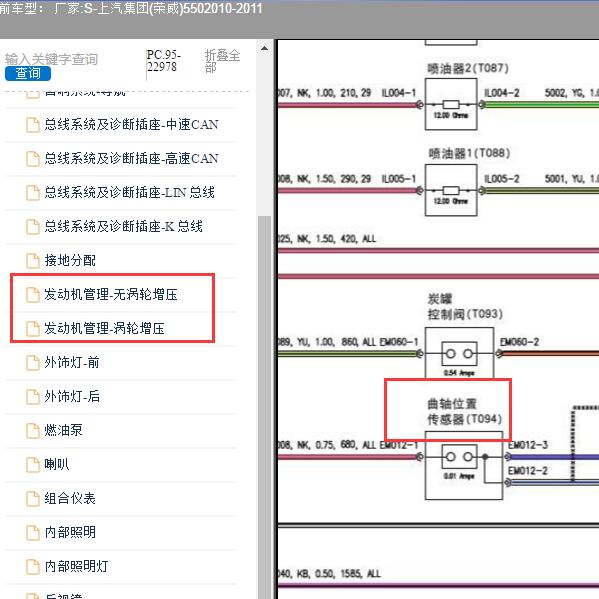The width and height of the screenshot is (599, 599).
Task: Focus the 输入关键字查询 keyword search field
Action: [x=52, y=59]
